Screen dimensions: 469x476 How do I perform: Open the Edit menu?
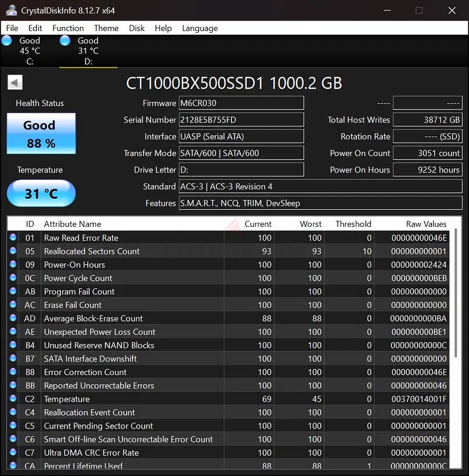point(35,28)
